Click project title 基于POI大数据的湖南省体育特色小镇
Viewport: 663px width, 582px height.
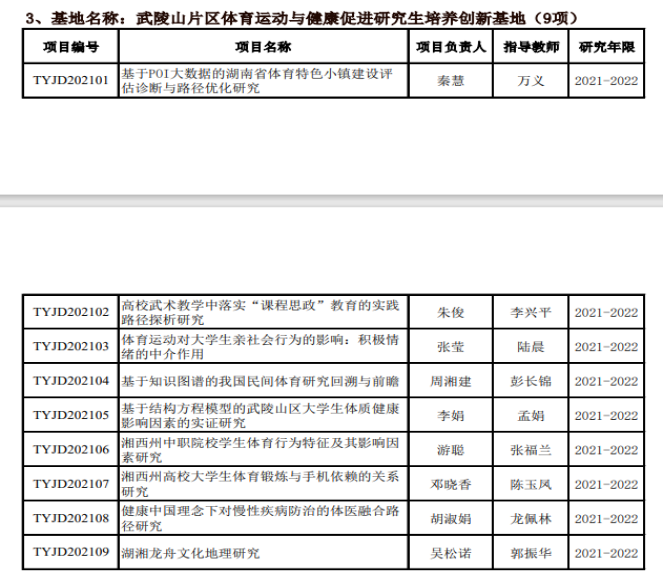[257, 81]
